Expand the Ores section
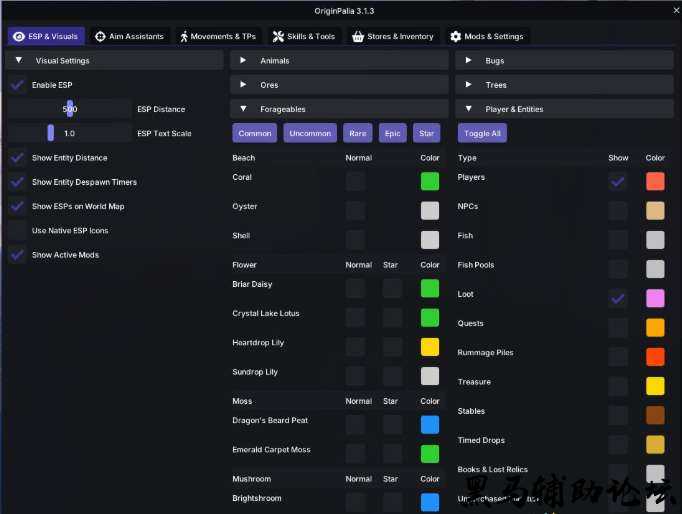682x514 pixels. click(x=339, y=85)
